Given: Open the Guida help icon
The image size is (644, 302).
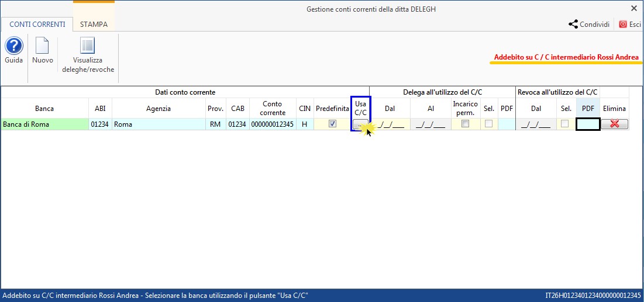Looking at the screenshot, I should (x=13, y=47).
